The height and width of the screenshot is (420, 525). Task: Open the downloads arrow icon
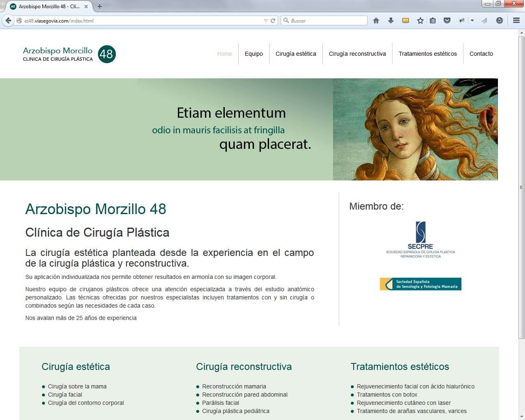pyautogui.click(x=391, y=21)
